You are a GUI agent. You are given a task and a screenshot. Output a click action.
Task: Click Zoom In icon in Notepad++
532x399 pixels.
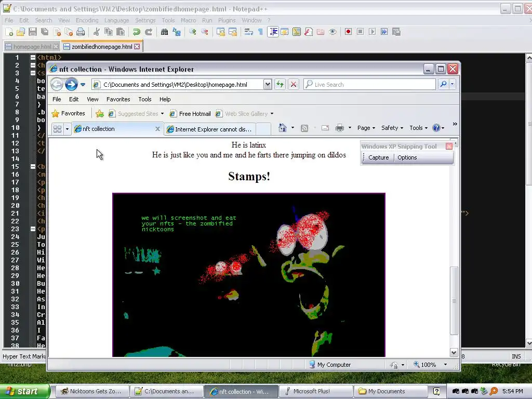193,32
